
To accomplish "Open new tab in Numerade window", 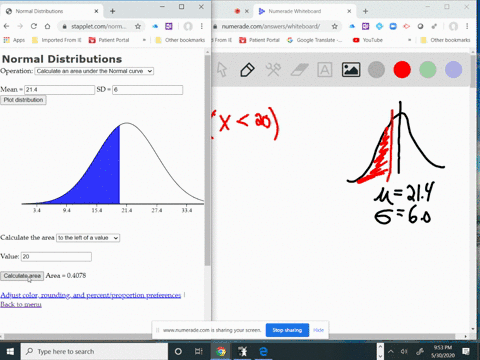I will pyautogui.click(x=365, y=11).
